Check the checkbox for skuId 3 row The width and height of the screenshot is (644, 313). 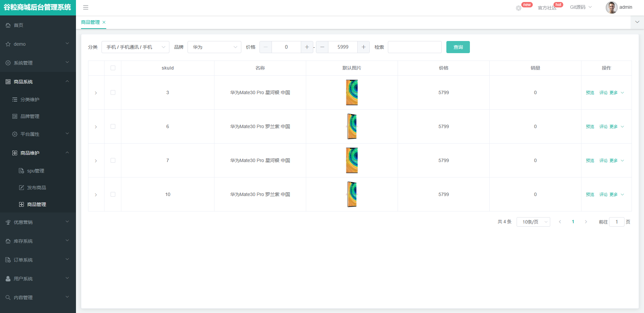(113, 92)
